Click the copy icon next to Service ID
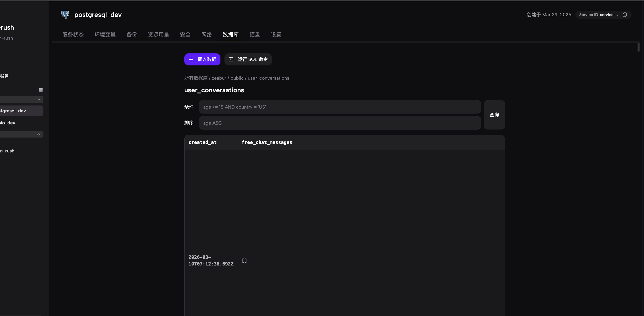 (625, 14)
